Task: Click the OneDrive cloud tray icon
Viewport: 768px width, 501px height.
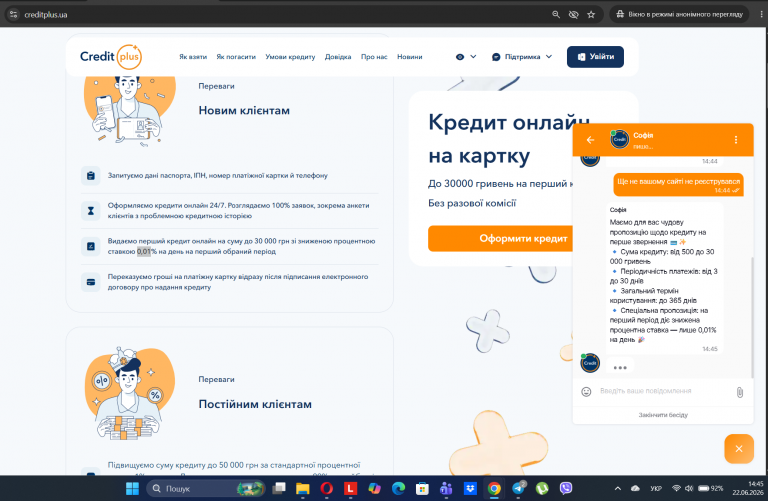Action: point(636,489)
